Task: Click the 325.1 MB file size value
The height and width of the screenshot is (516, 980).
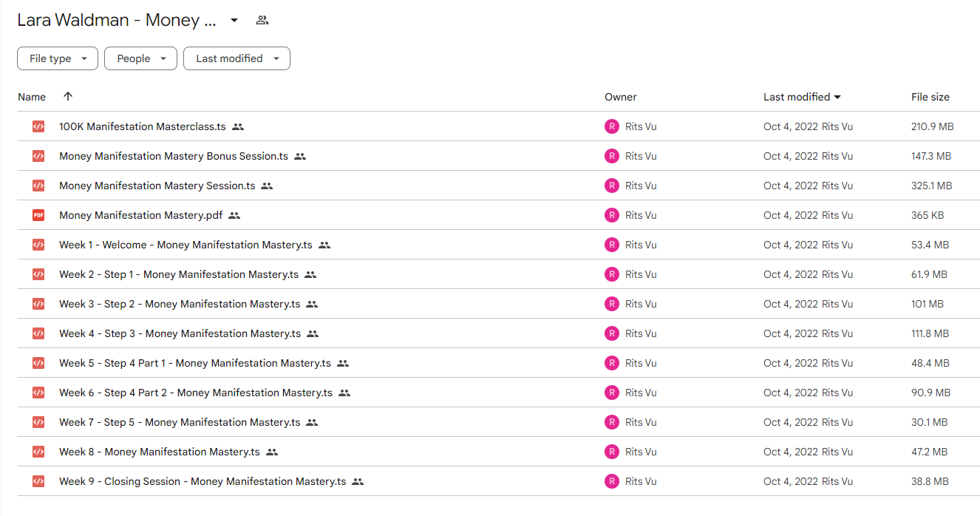Action: pos(932,186)
